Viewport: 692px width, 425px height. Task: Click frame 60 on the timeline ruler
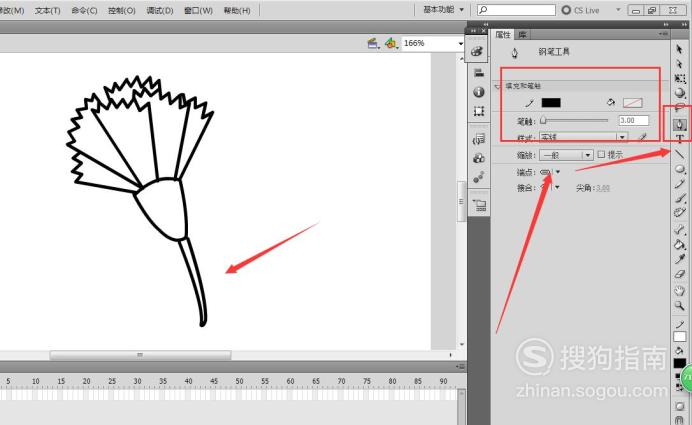[x=290, y=381]
